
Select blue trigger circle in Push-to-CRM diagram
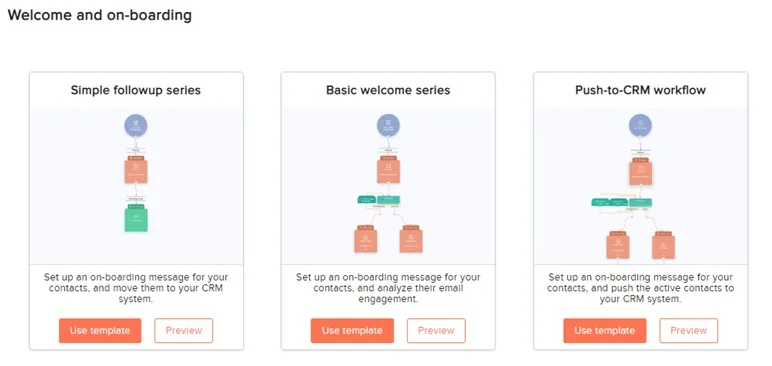coord(641,125)
